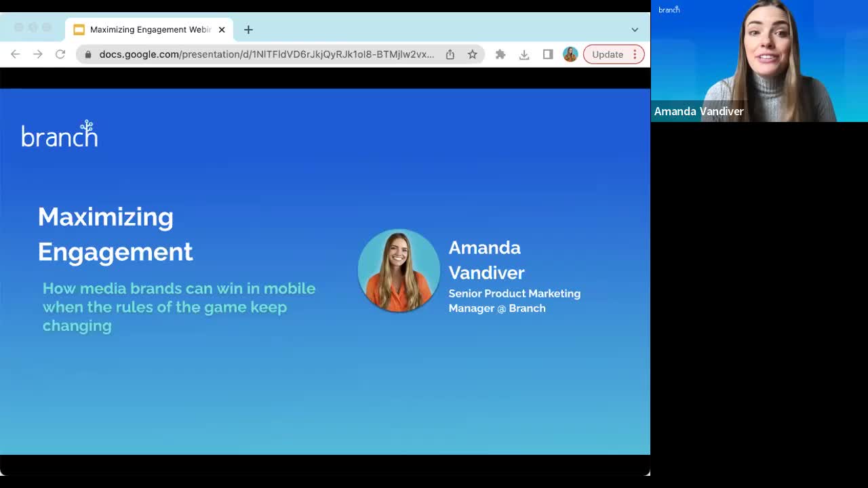The image size is (868, 488).
Task: Open Chrome's three-dot menu beside Update
Action: 635,54
